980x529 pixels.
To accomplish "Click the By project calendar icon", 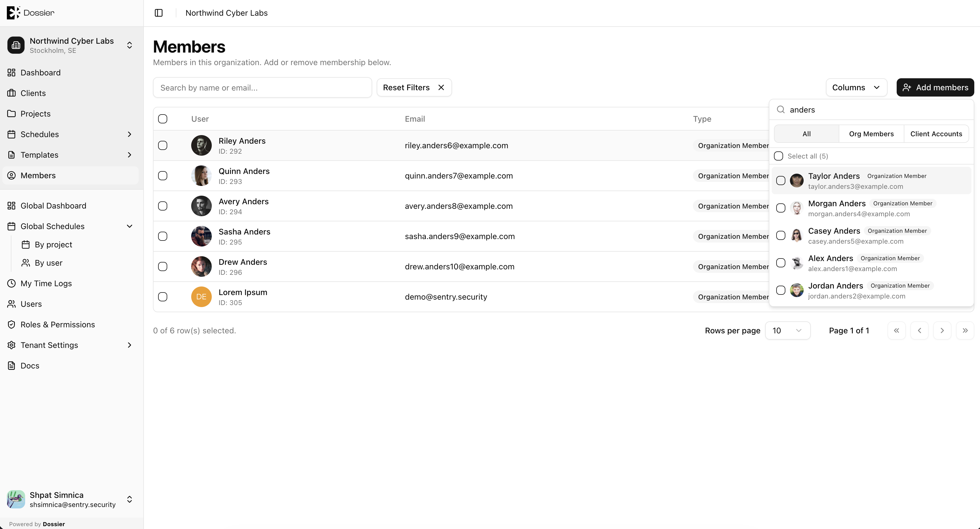I will 25,245.
